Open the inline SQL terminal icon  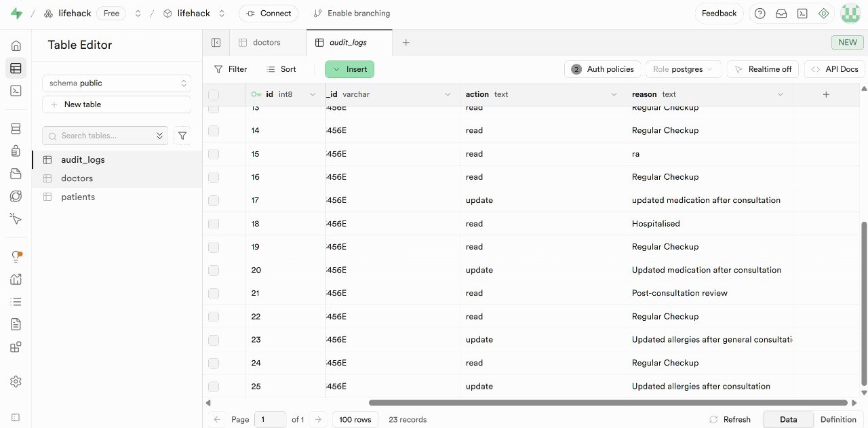[802, 14]
